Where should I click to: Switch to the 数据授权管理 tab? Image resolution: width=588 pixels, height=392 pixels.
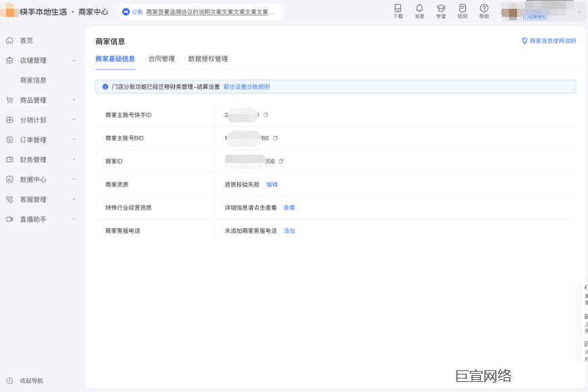tap(208, 59)
